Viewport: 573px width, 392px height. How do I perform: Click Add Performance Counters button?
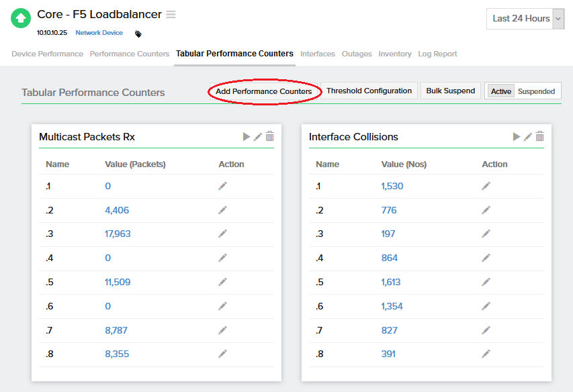[264, 91]
